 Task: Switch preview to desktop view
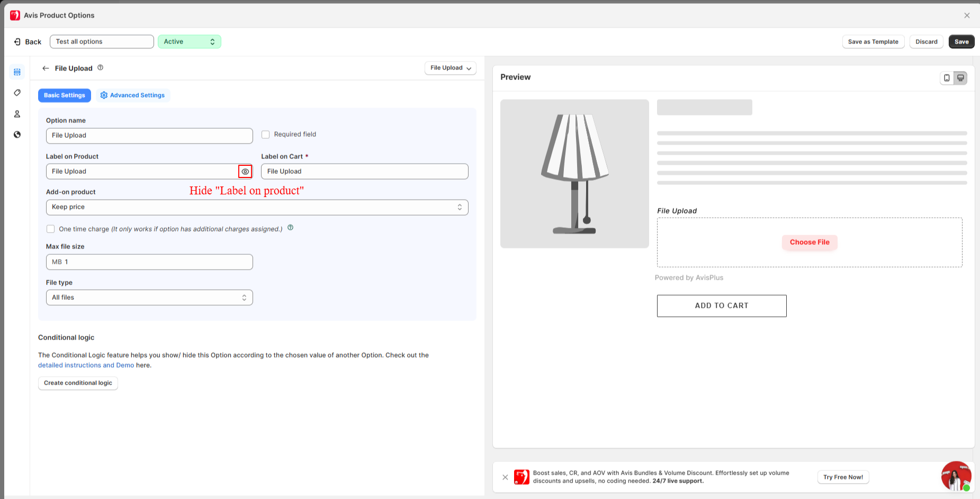click(960, 78)
